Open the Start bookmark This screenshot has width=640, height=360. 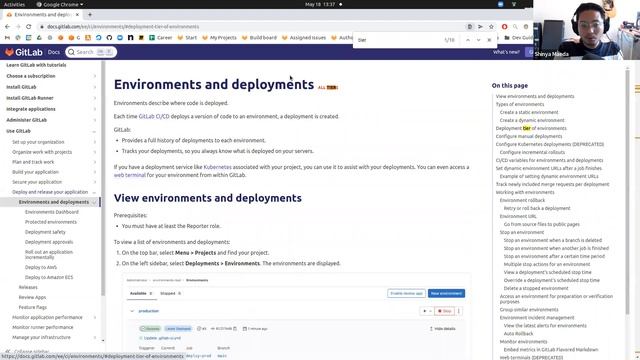(x=187, y=38)
